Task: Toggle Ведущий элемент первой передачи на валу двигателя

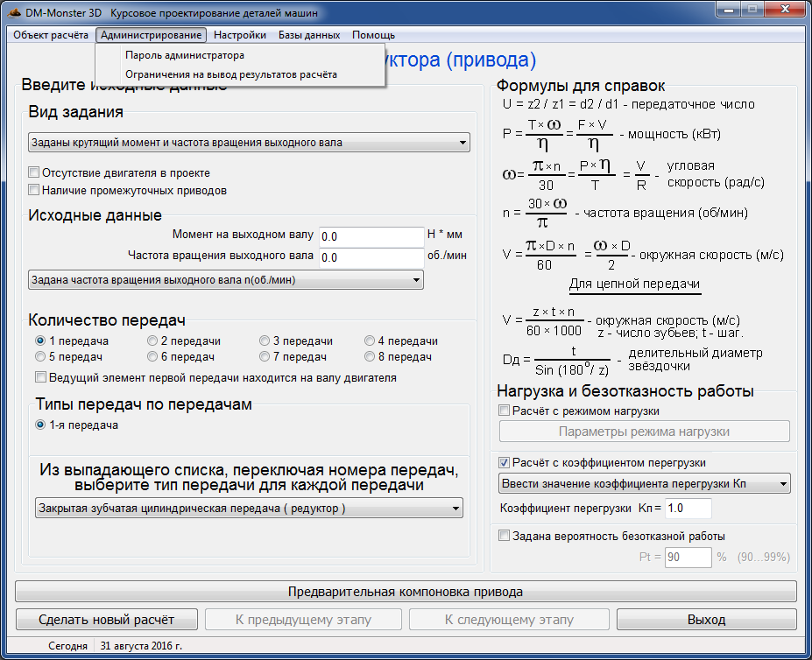Action: coord(40,377)
